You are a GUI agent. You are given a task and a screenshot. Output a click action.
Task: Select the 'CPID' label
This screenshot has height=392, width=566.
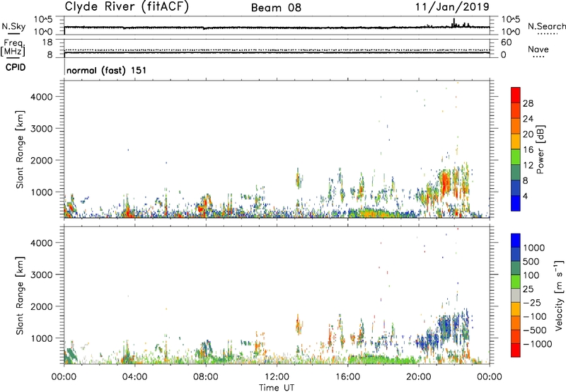click(x=16, y=67)
